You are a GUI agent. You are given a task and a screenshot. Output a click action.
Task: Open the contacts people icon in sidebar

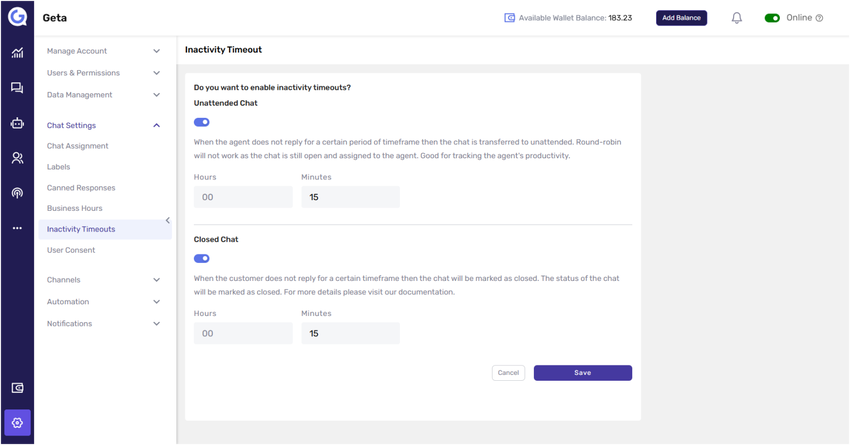point(17,158)
